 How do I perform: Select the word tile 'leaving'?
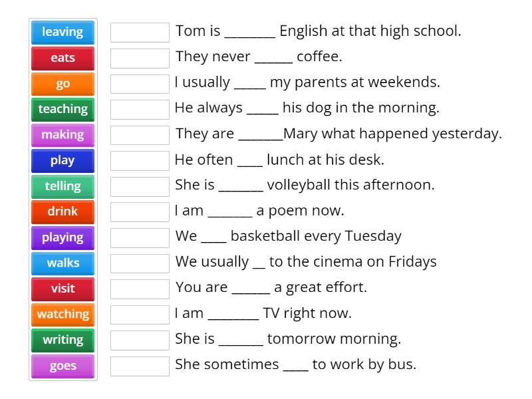tap(63, 31)
